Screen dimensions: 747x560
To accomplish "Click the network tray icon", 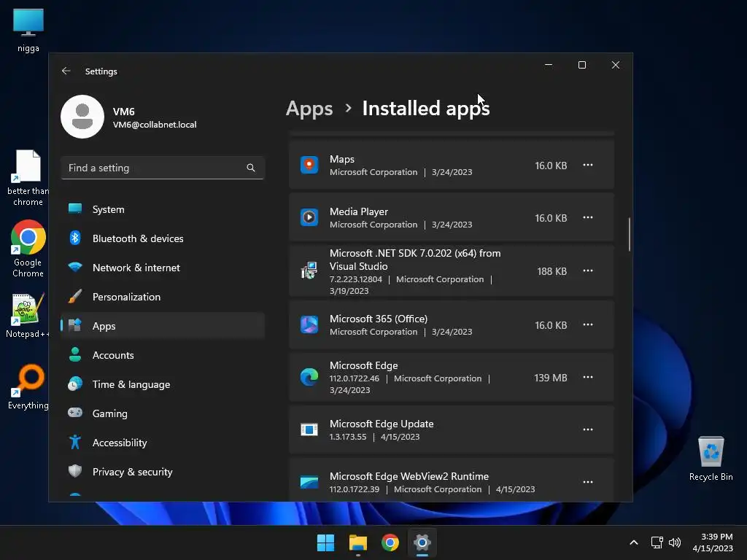I will tap(657, 542).
